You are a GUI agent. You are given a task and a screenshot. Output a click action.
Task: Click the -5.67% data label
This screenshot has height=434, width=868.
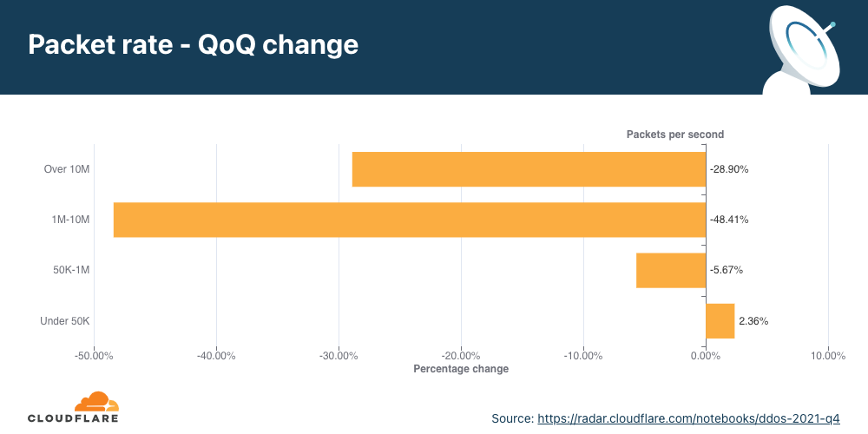(727, 270)
